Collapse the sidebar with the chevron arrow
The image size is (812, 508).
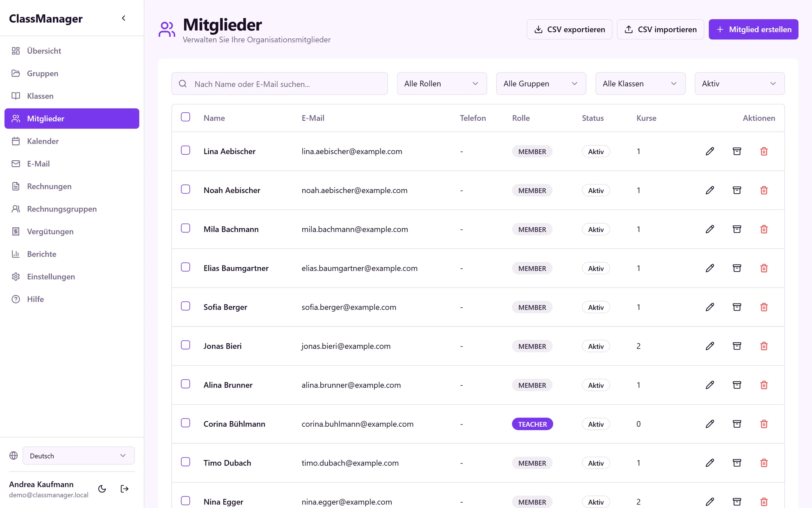(x=123, y=18)
